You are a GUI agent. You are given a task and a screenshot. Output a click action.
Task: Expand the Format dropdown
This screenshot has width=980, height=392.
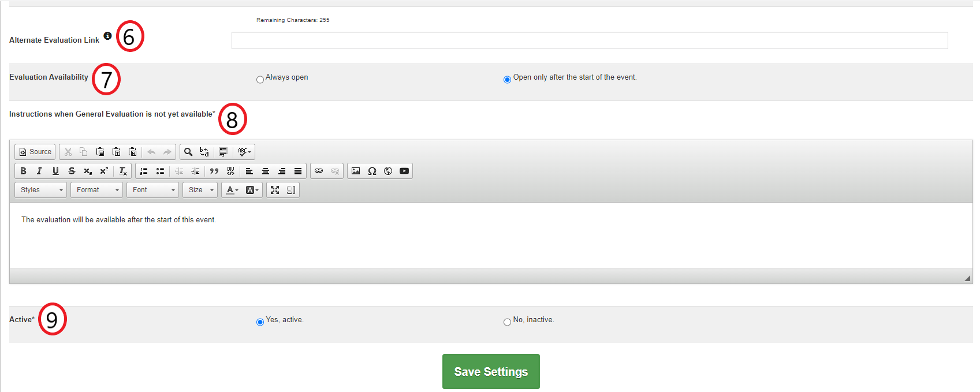(96, 190)
